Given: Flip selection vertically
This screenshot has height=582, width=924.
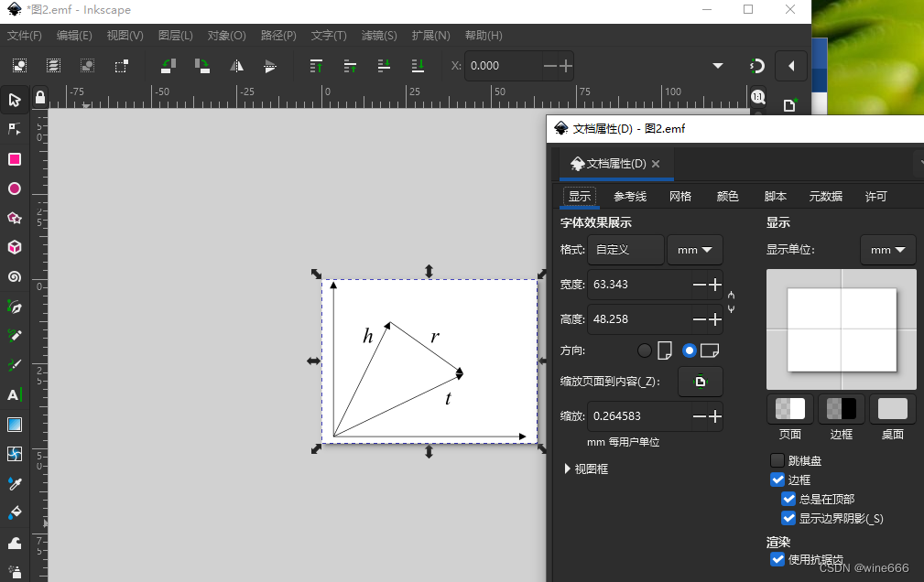Looking at the screenshot, I should (270, 65).
